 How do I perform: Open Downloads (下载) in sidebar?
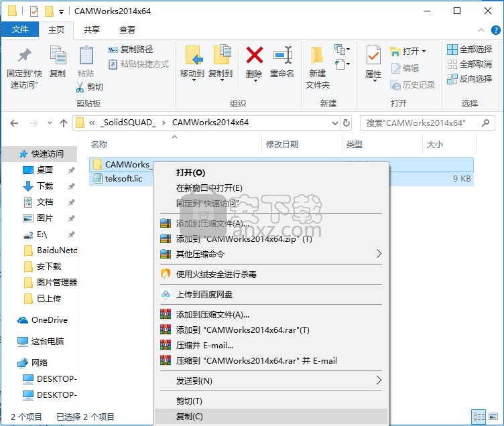point(45,186)
